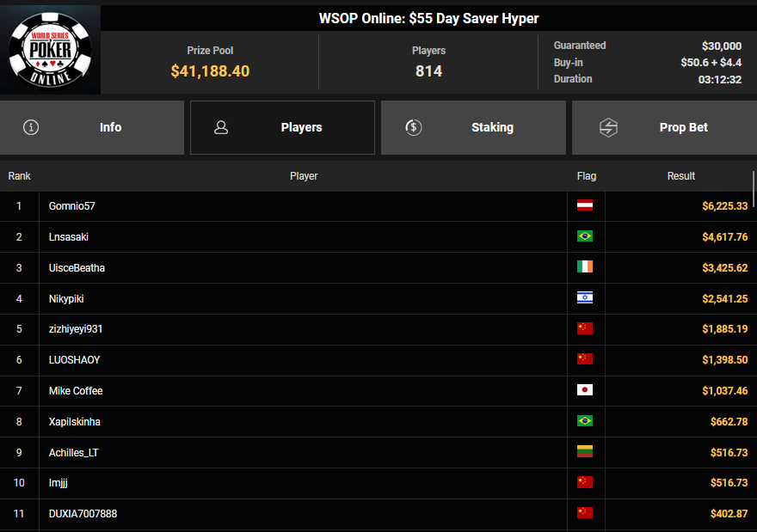This screenshot has width=757, height=532.
Task: Select player zizhiyeyi931 in the list
Action: point(76,329)
